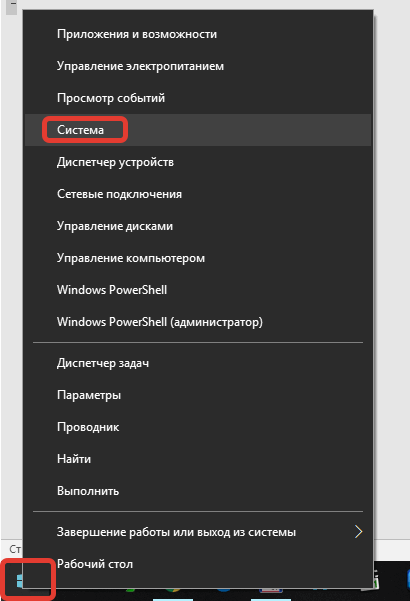Click the minus button at top-left corner
The height and width of the screenshot is (601, 410).
(x=11, y=6)
